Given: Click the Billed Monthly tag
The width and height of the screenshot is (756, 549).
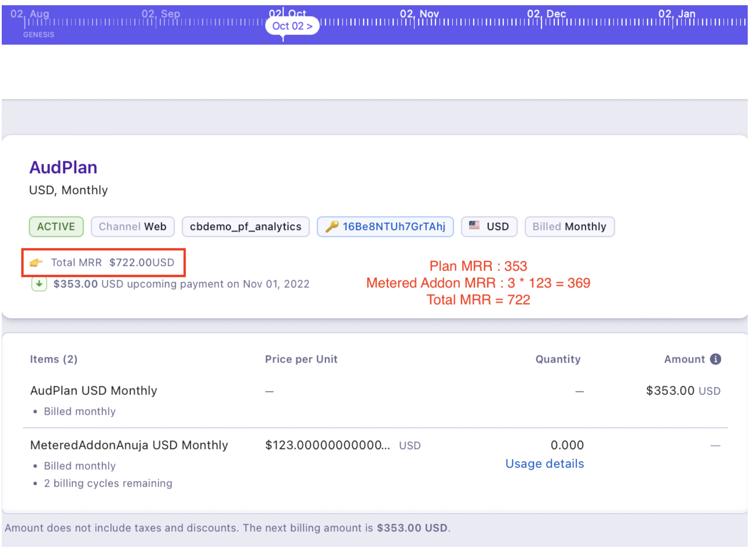Looking at the screenshot, I should pyautogui.click(x=570, y=227).
